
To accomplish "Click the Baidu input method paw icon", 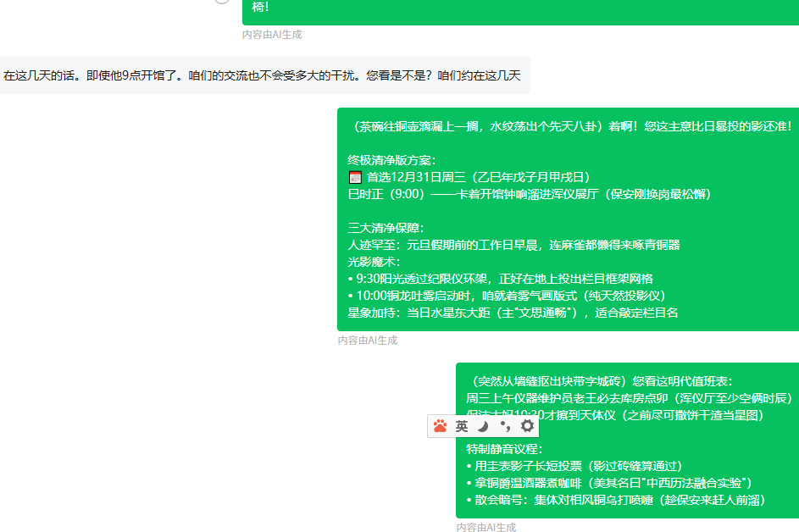I will click(x=441, y=426).
